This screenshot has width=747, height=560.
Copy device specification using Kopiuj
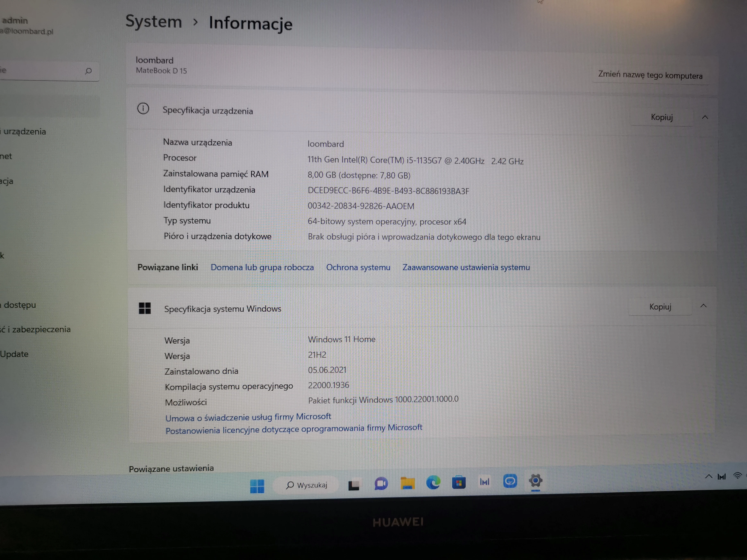661,117
